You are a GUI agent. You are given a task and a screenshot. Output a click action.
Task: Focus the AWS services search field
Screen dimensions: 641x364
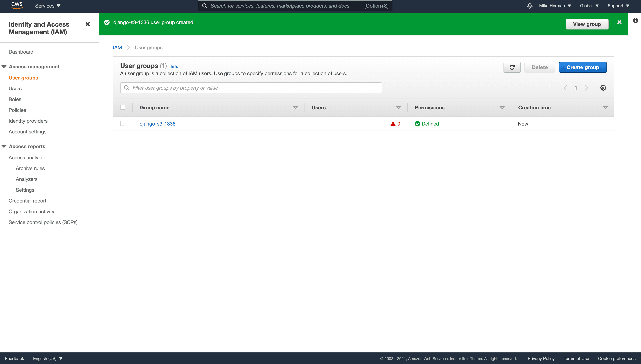tap(295, 6)
